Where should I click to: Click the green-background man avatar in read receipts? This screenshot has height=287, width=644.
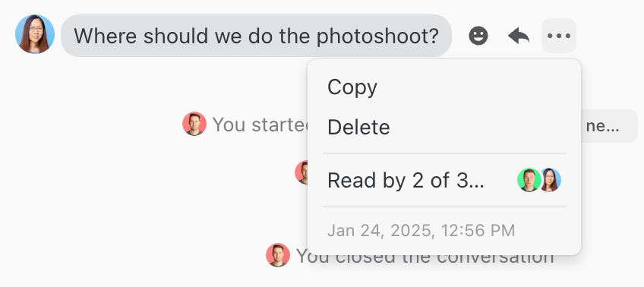coord(529,180)
